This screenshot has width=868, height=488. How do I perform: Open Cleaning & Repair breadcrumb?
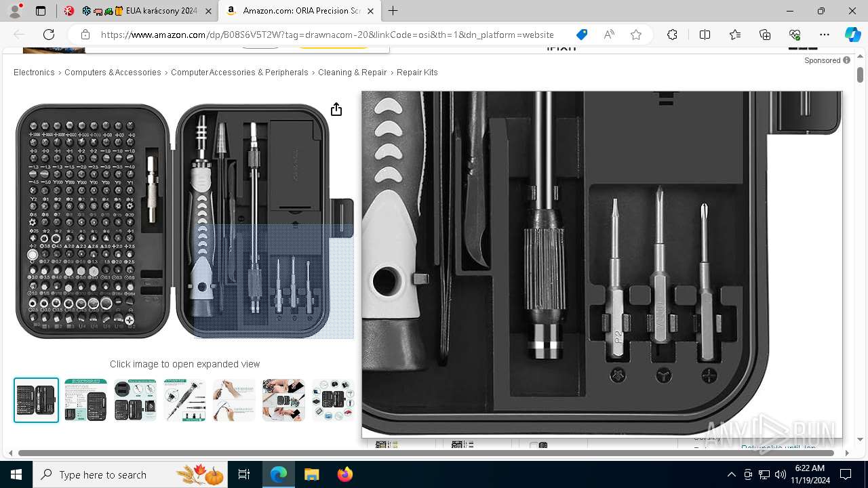(352, 73)
